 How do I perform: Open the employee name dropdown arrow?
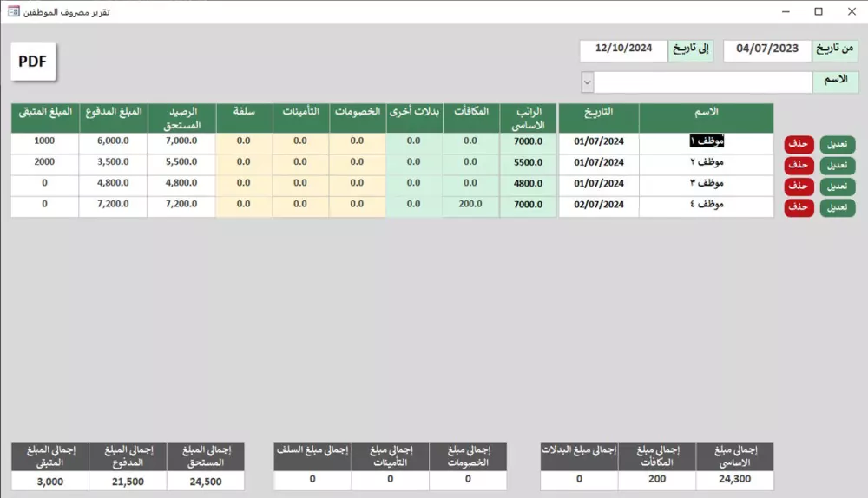click(x=588, y=83)
